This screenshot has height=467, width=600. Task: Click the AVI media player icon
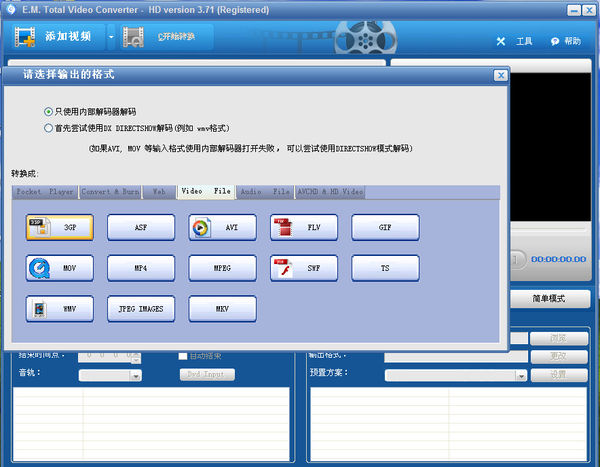coord(201,227)
